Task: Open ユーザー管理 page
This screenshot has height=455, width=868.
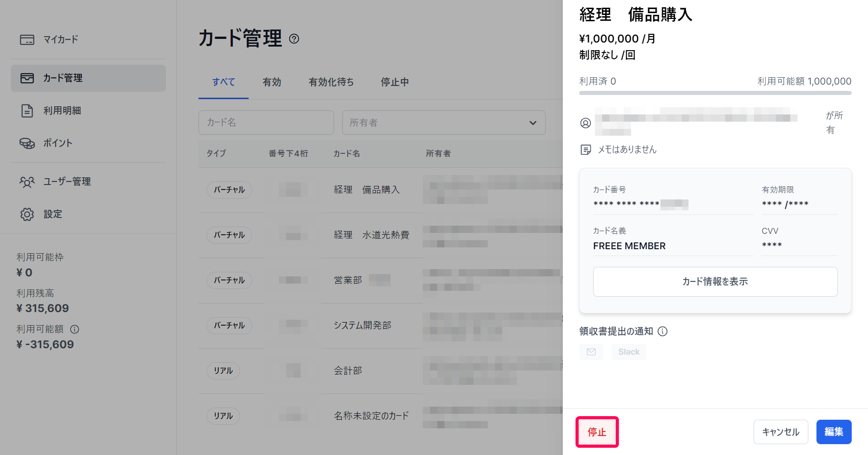Action: pyautogui.click(x=88, y=182)
